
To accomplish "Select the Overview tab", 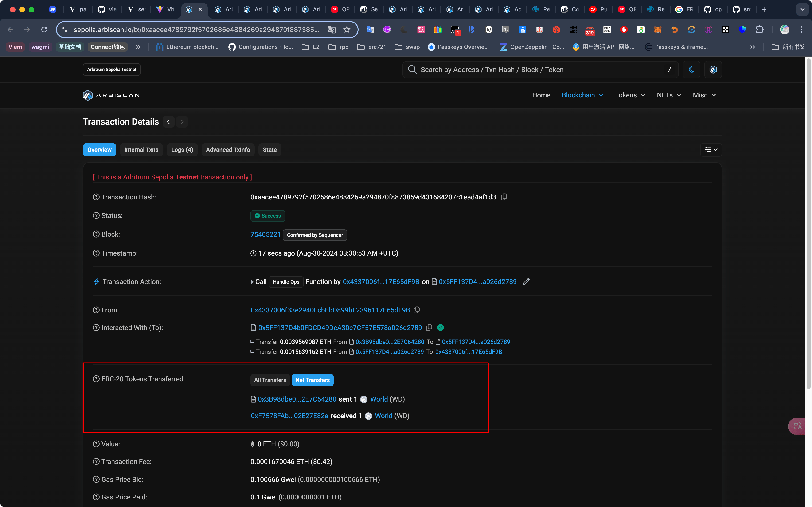I will click(x=100, y=150).
